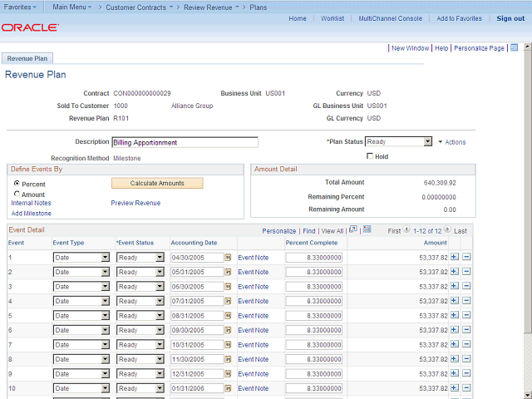Select the Percent radio button
The height and width of the screenshot is (399, 532).
(17, 183)
